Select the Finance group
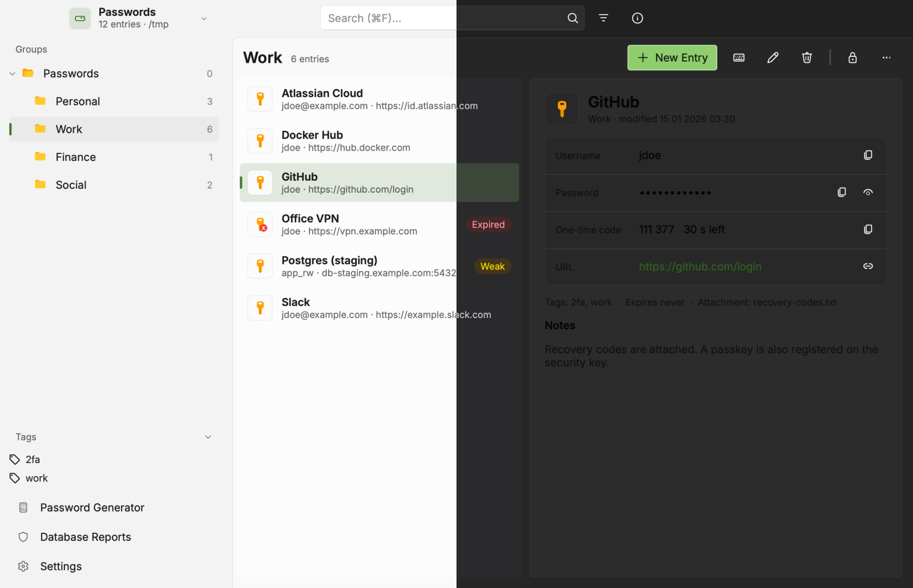The height and width of the screenshot is (588, 913). pyautogui.click(x=114, y=157)
